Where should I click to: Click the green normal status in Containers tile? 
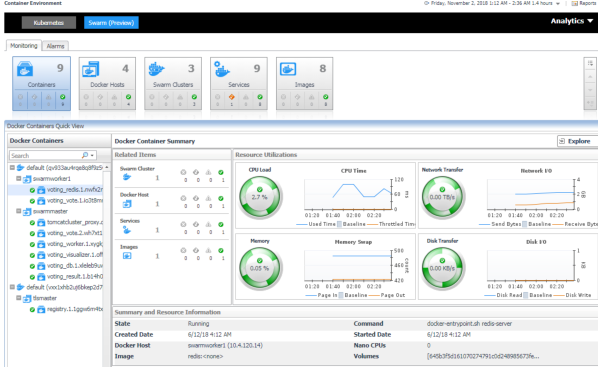coord(63,97)
